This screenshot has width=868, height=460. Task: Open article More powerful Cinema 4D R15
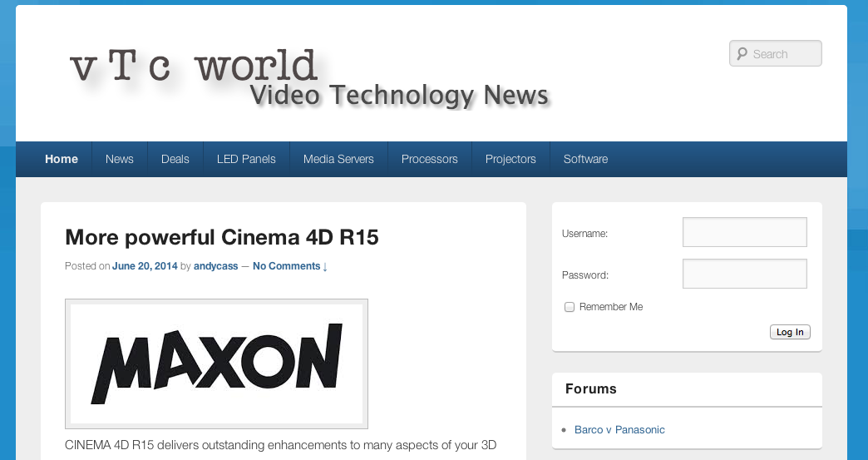coord(222,237)
